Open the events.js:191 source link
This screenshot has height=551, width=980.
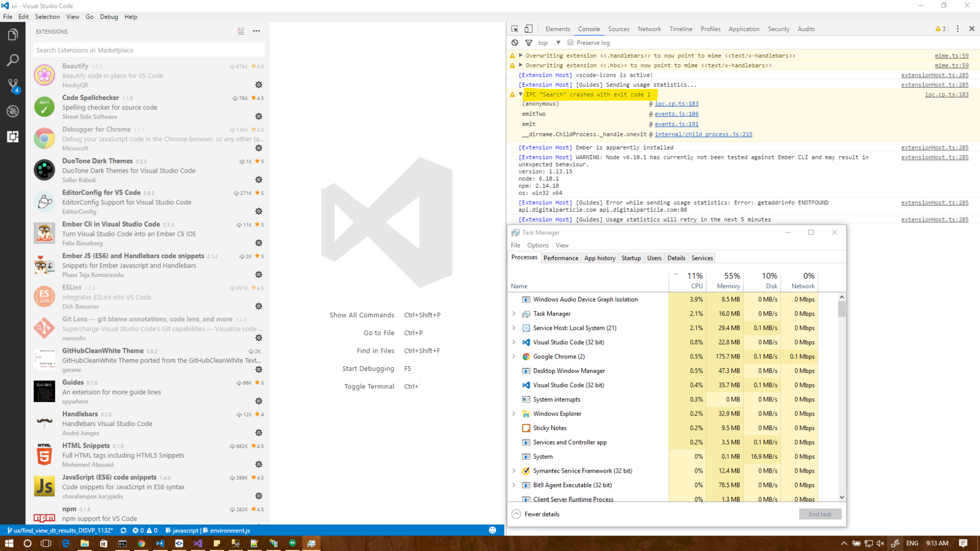click(x=676, y=124)
